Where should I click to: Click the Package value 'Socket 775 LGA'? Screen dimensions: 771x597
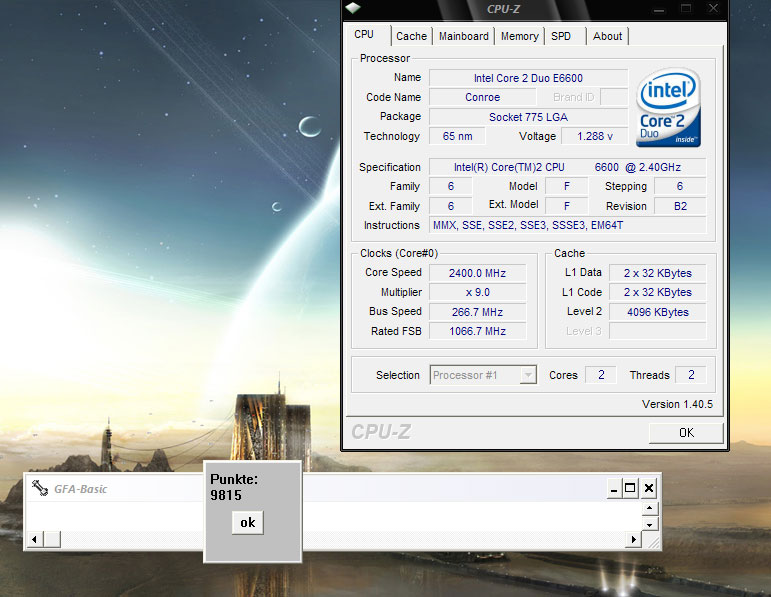click(529, 117)
